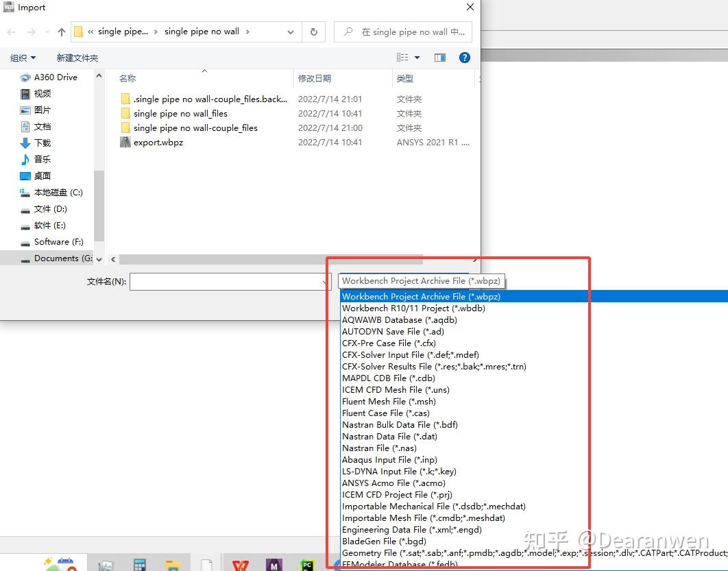
Task: Choose AUTODYN Save File (*.ad)
Action: [393, 332]
